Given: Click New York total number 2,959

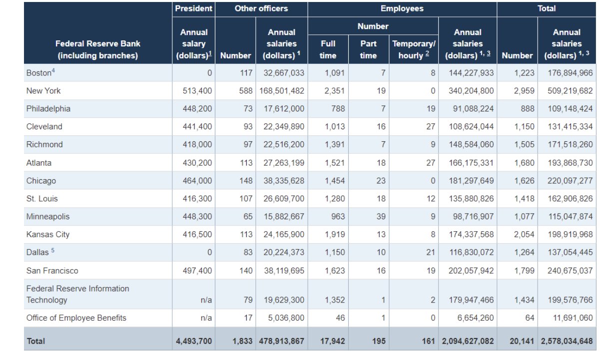Looking at the screenshot, I should click(x=524, y=91).
